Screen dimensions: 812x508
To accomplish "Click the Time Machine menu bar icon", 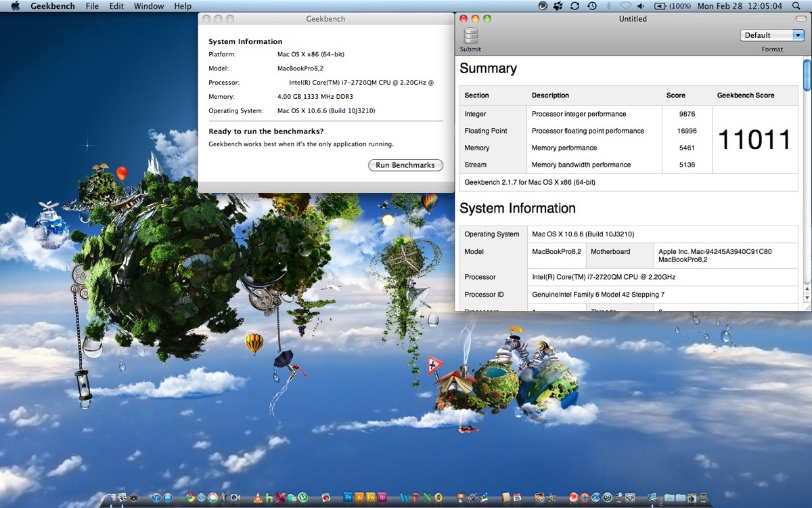I will pos(592,6).
